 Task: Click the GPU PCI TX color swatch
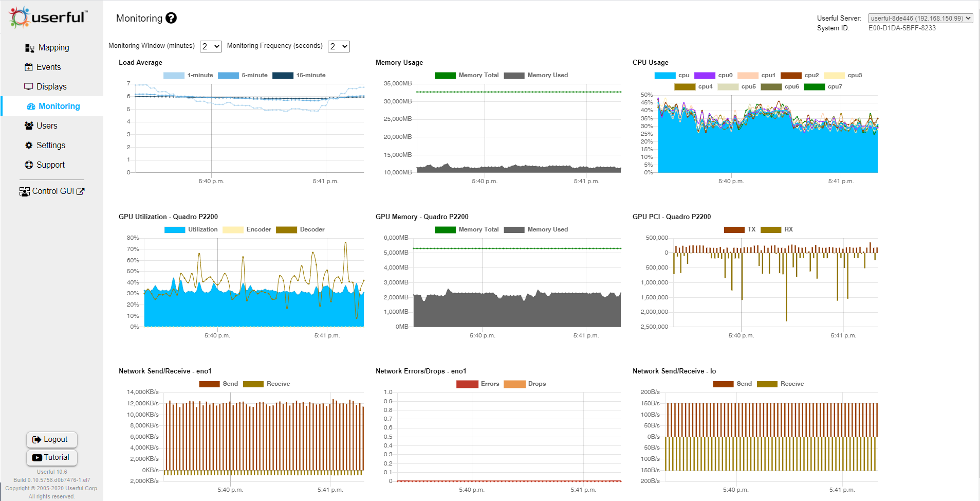click(734, 229)
